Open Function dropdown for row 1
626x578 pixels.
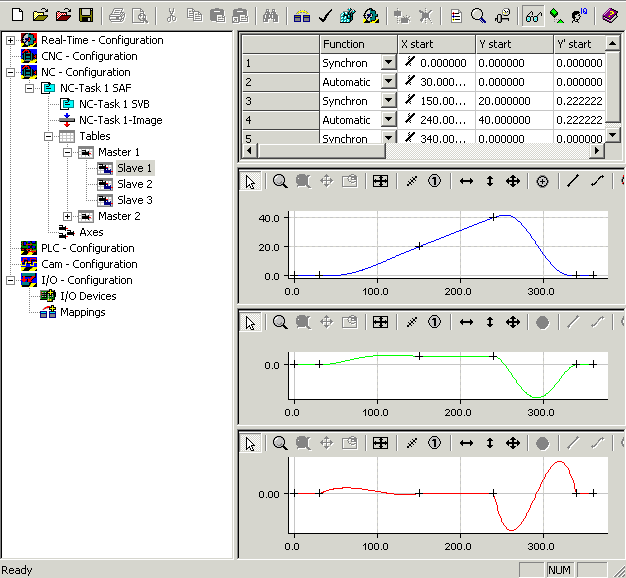(x=388, y=62)
